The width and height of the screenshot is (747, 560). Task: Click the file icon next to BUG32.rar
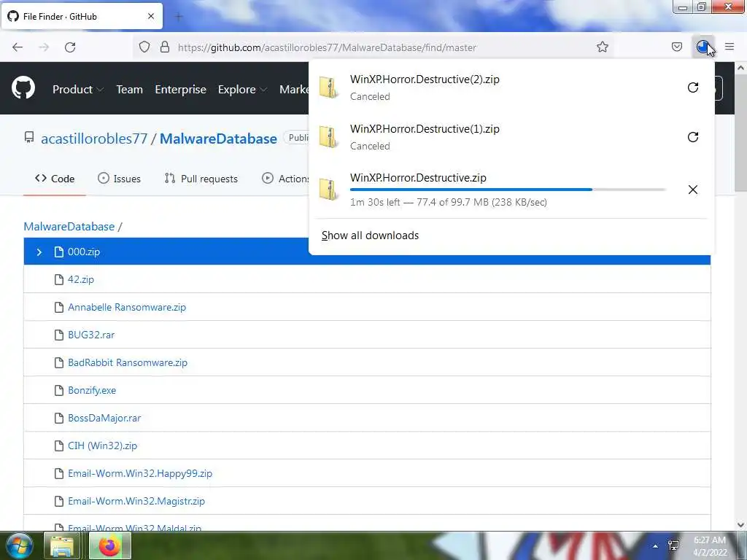pyautogui.click(x=59, y=335)
